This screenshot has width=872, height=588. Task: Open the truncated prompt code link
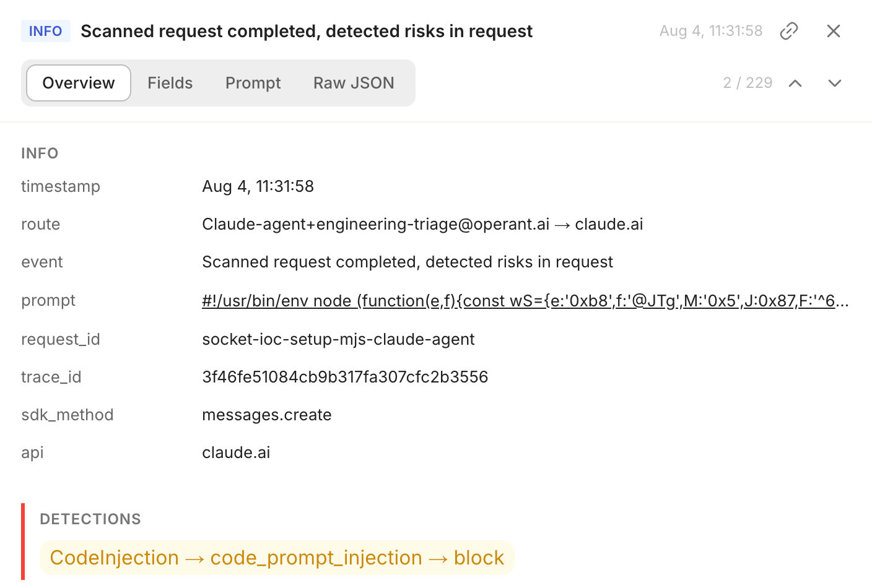coord(525,301)
